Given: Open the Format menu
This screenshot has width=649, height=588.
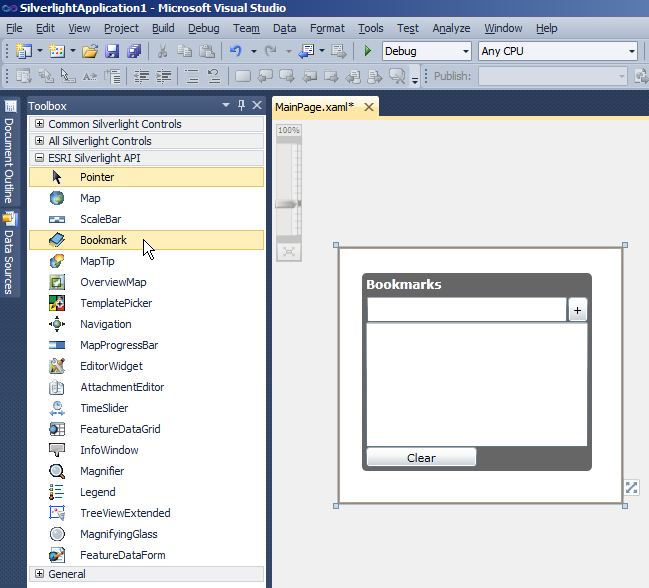Looking at the screenshot, I should [327, 28].
